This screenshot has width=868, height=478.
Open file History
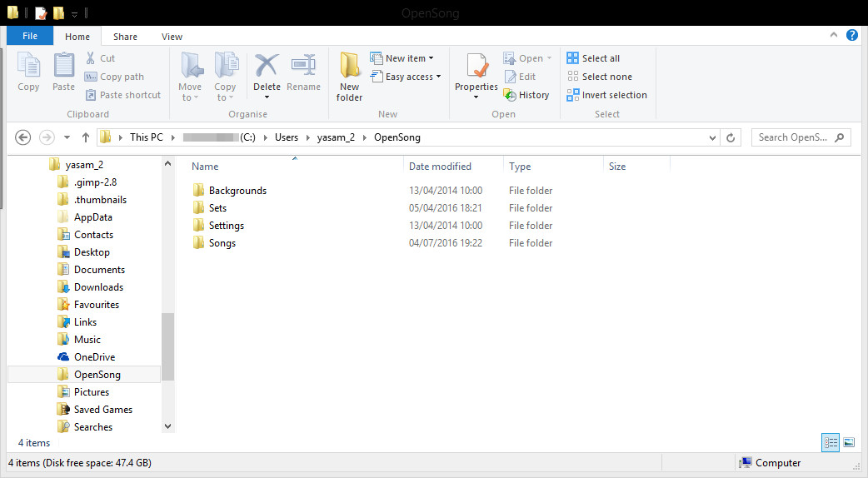(526, 95)
